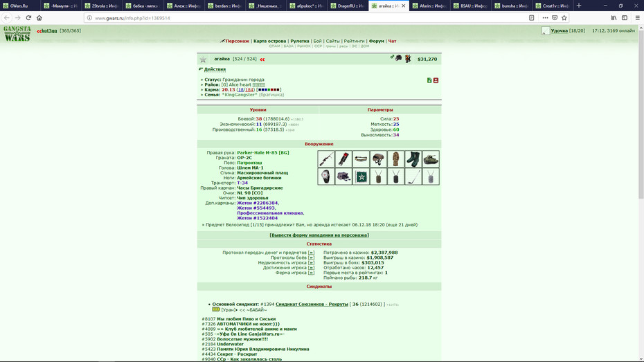Click the karma colored squares bar
The image size is (644, 362).
[x=269, y=89]
